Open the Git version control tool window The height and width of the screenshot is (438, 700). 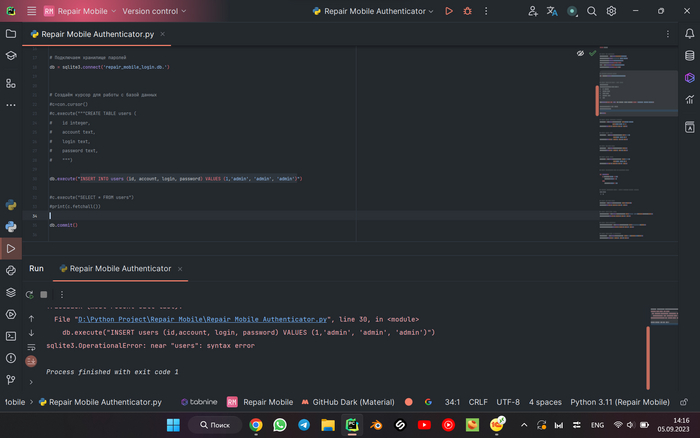pos(11,378)
